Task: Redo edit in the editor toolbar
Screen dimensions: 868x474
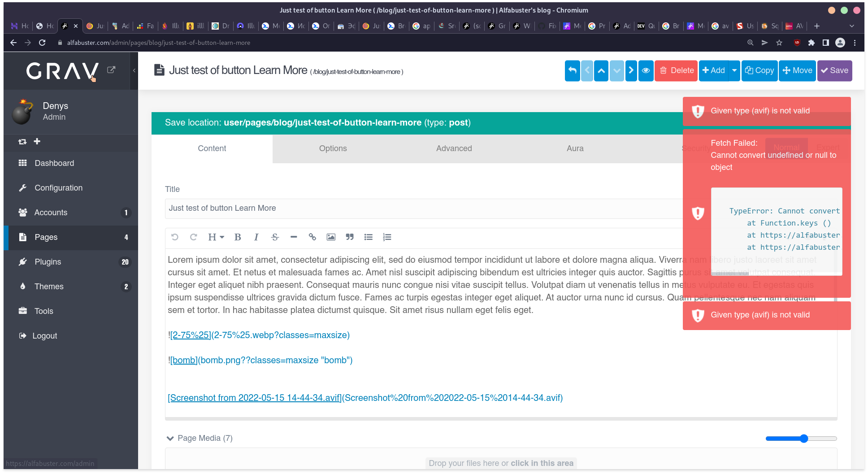Action: (x=193, y=237)
